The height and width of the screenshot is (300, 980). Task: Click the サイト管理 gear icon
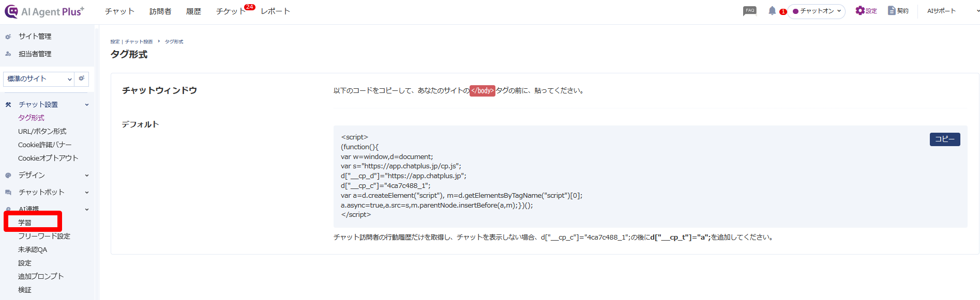pyautogui.click(x=8, y=37)
